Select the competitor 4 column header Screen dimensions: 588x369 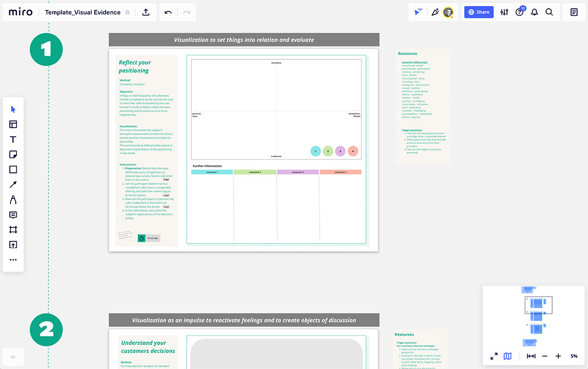click(340, 172)
